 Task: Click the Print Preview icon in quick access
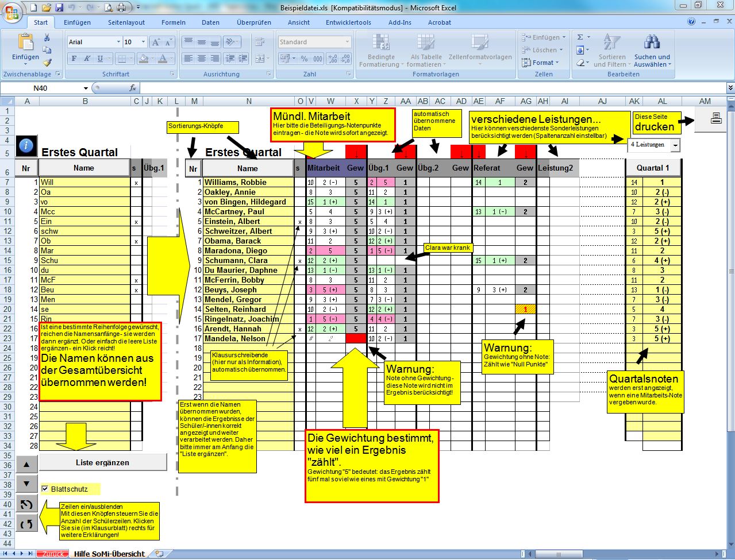(x=109, y=7)
